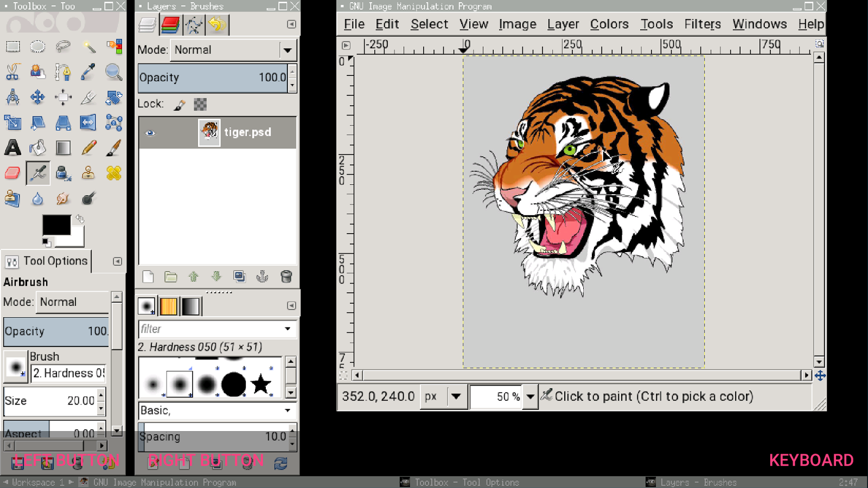This screenshot has height=488, width=868.
Task: Open the Filters menu
Action: click(x=703, y=24)
